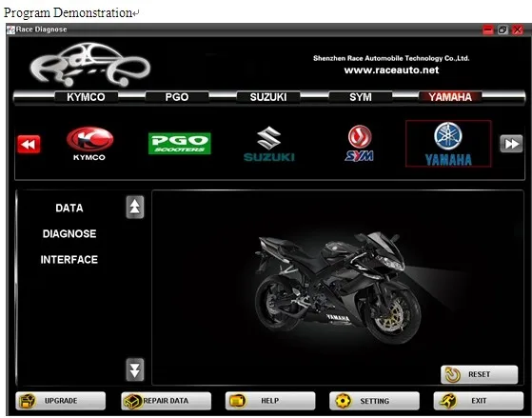The width and height of the screenshot is (532, 418).
Task: Click the RESET button
Action: click(480, 374)
